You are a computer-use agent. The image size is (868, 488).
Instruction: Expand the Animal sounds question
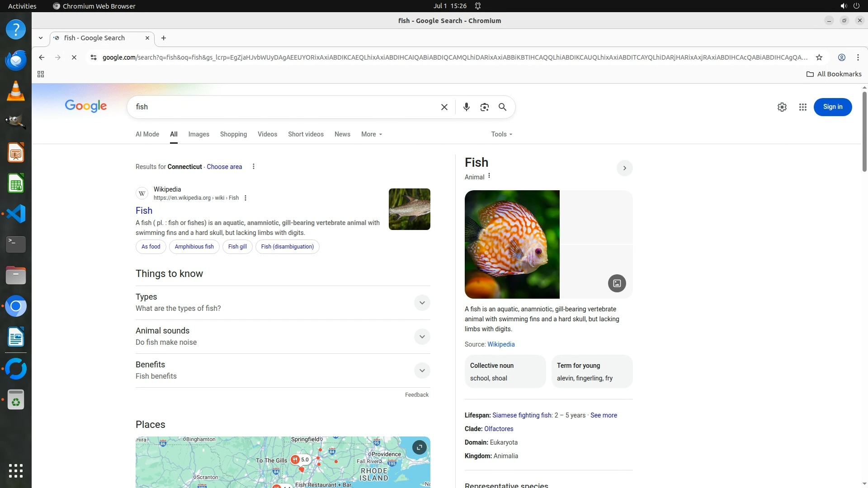422,337
